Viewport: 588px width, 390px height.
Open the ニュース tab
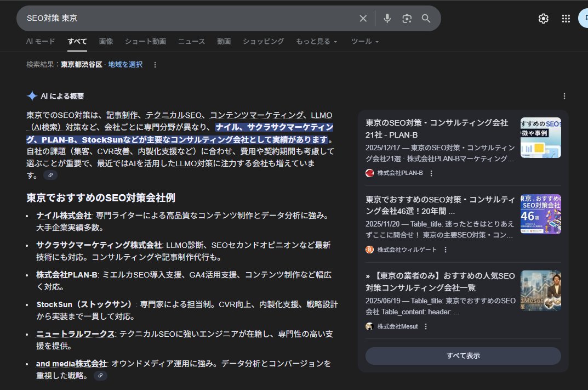pos(191,41)
